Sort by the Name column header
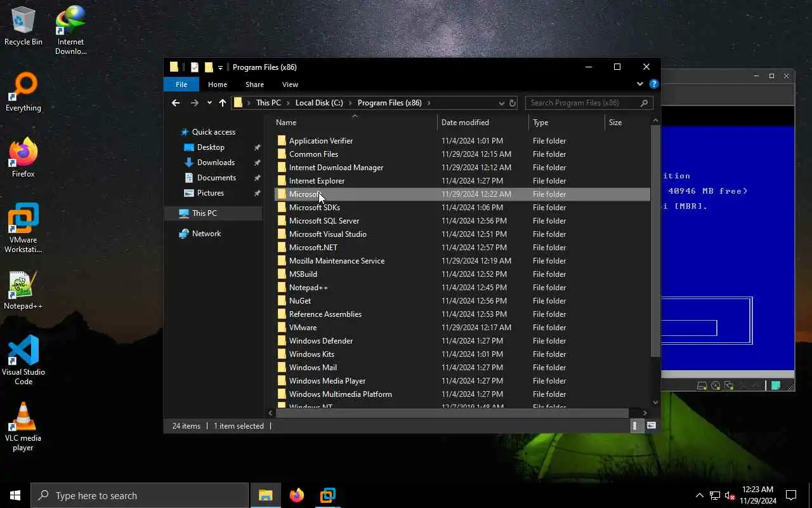Screen dimensions: 812x508 [356, 123]
